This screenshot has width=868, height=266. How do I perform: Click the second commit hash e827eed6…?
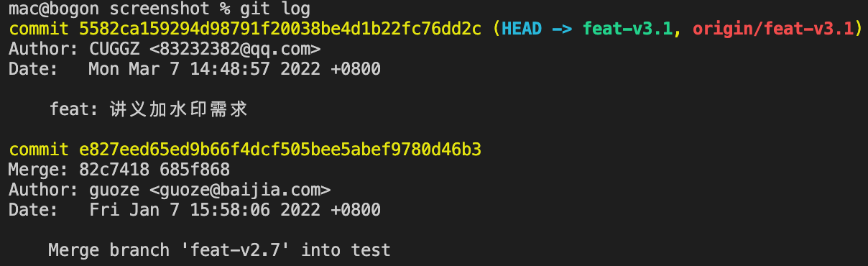pos(280,150)
